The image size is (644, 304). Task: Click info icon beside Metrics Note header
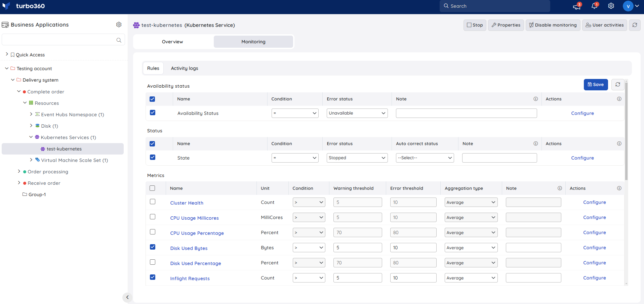(x=560, y=188)
